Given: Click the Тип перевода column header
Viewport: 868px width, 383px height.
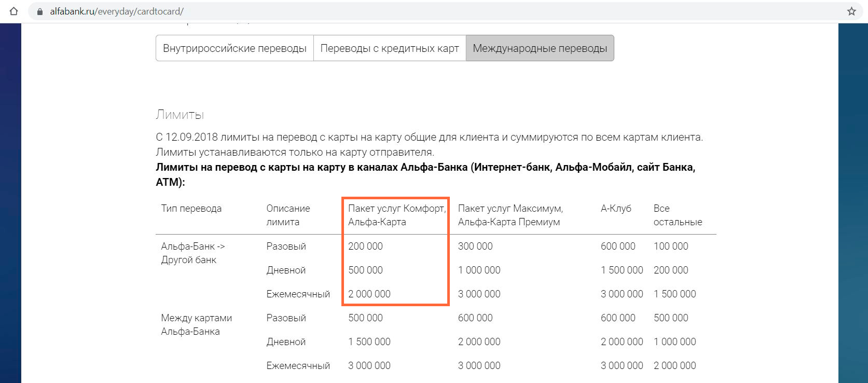Looking at the screenshot, I should pos(191,208).
